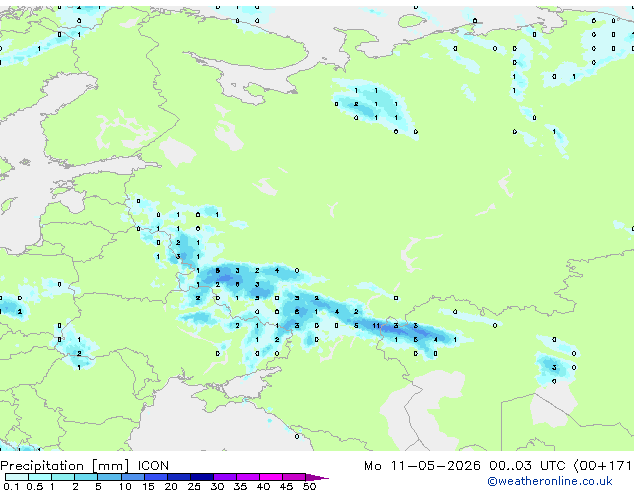Click the '30' legend scale label
This screenshot has width=634, height=490.
coord(217,486)
